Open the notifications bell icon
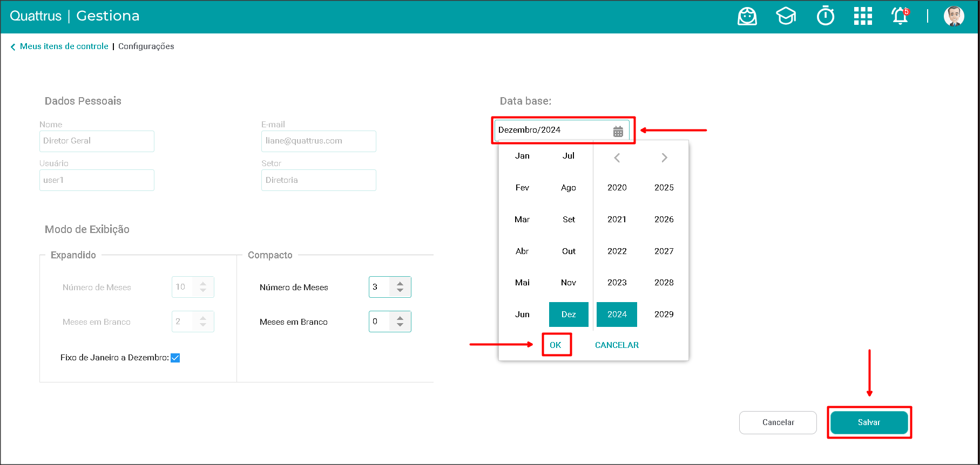The image size is (980, 465). pos(900,16)
